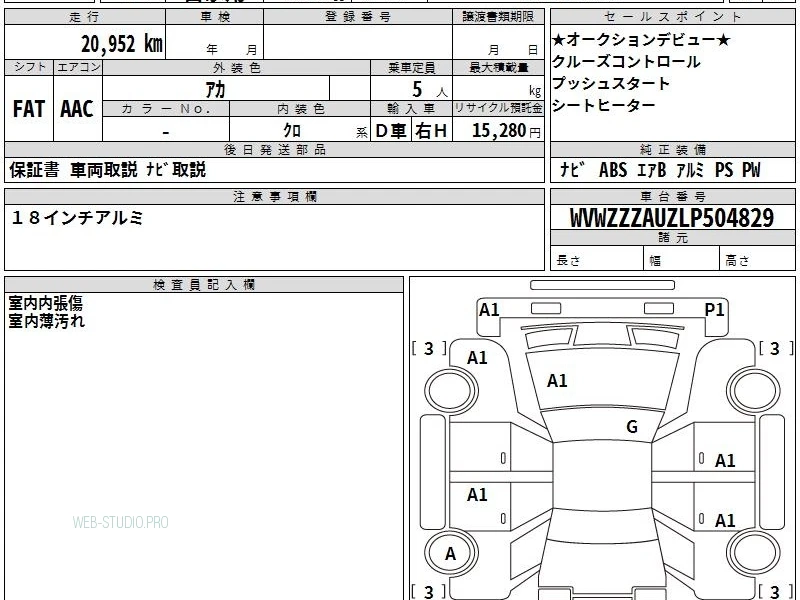
Task: Click the FAT transmission value
Action: (x=29, y=109)
